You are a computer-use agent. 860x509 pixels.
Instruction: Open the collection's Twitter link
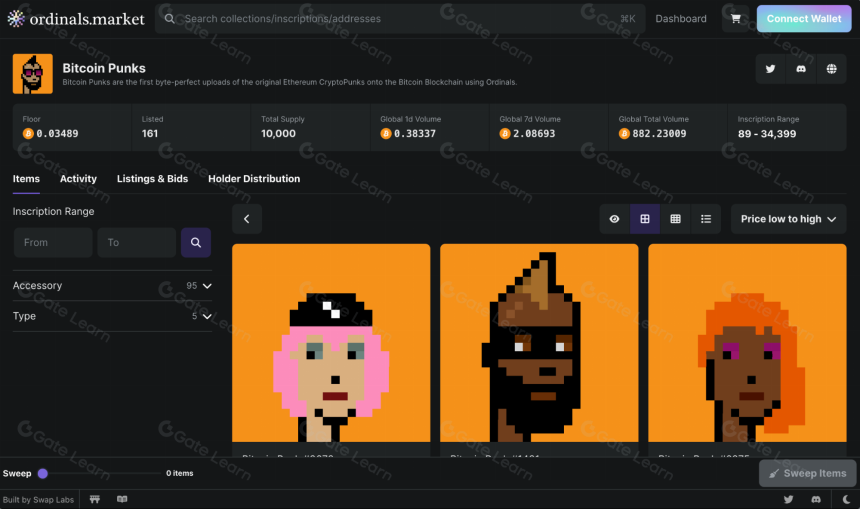(771, 69)
